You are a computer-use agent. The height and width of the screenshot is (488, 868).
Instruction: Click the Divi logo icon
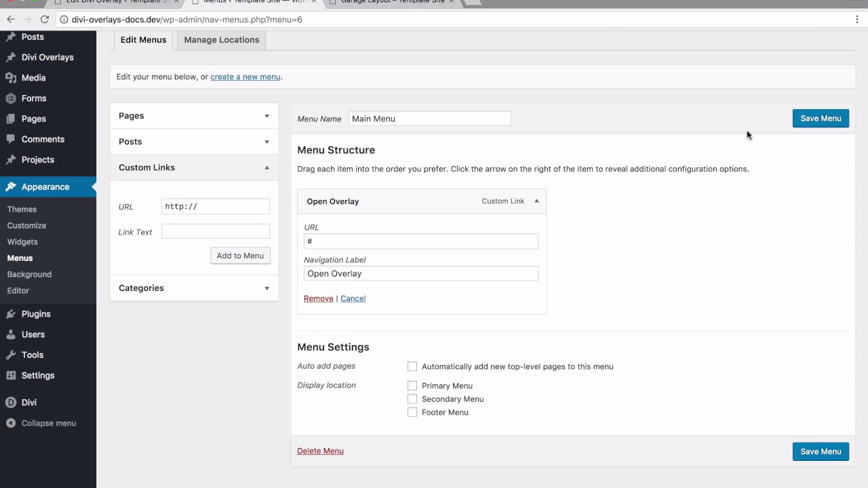point(11,402)
